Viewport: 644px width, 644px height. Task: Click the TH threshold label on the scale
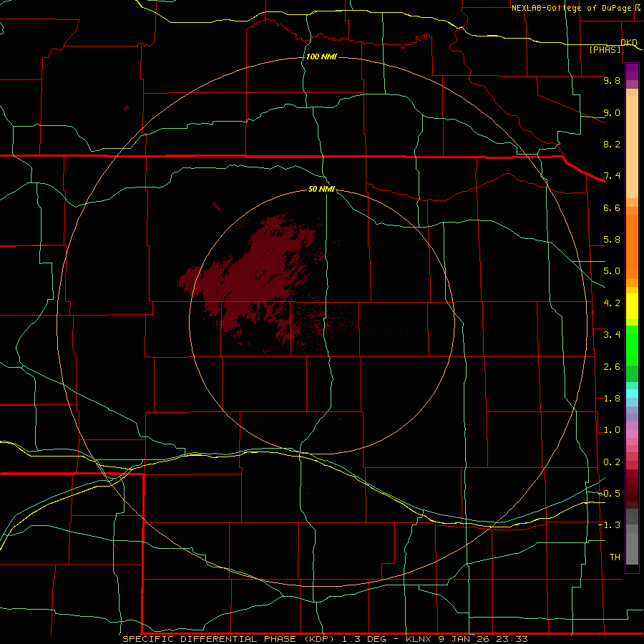(x=615, y=557)
